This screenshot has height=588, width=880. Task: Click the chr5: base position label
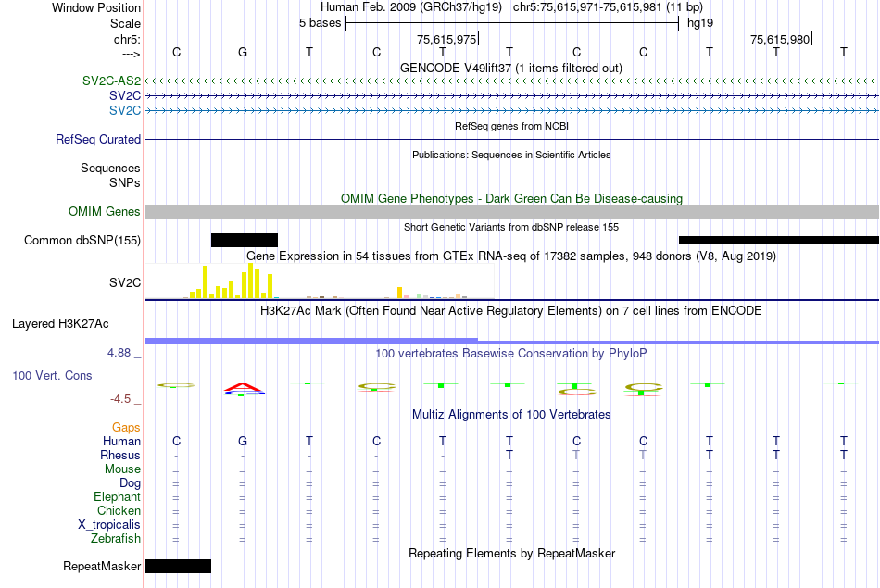[127, 39]
